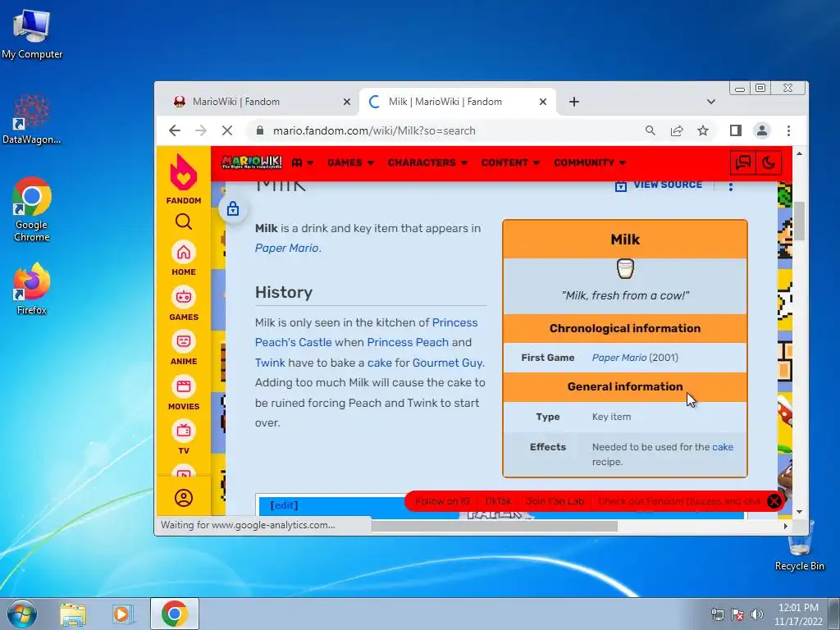Open the Gourmet Guy link

coord(447,363)
